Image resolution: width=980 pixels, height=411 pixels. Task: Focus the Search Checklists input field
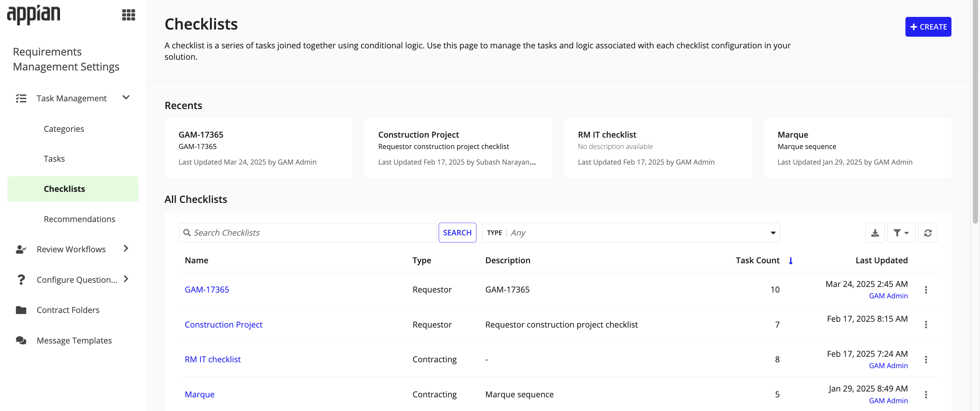click(307, 233)
